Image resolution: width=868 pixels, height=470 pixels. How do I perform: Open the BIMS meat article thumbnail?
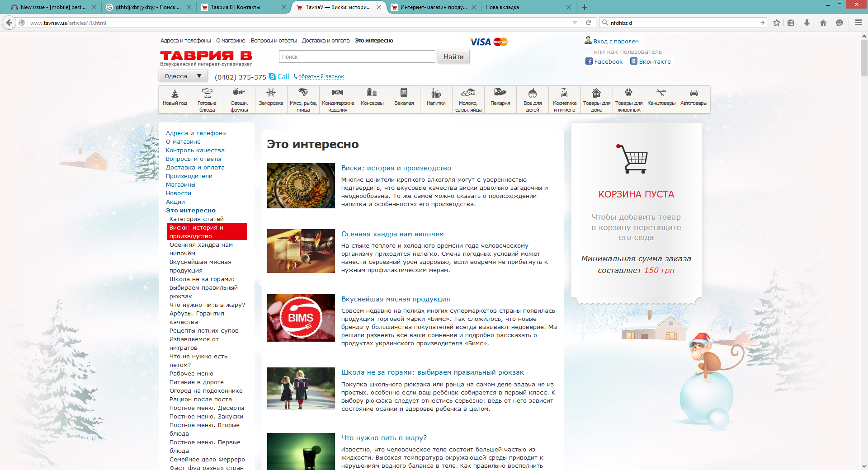pos(301,318)
